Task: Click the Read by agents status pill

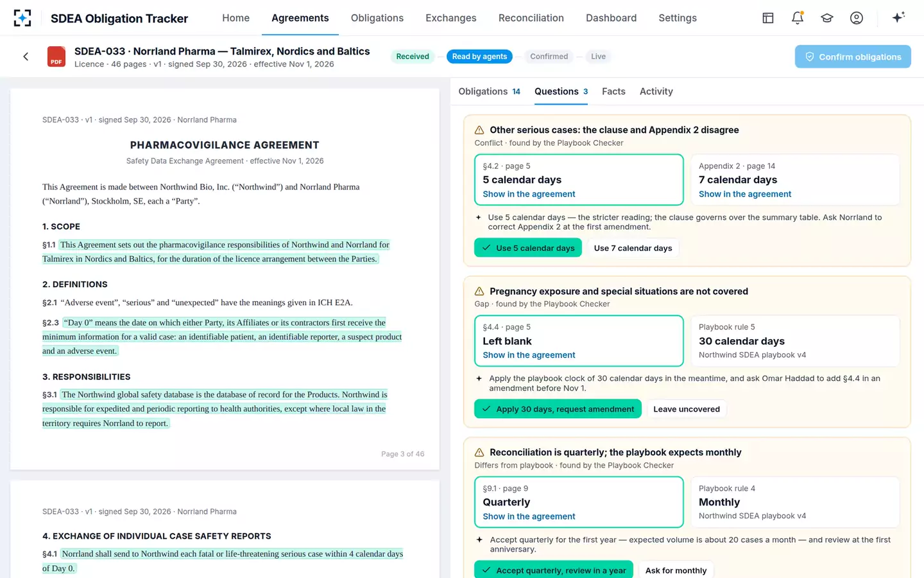Action: (x=479, y=57)
